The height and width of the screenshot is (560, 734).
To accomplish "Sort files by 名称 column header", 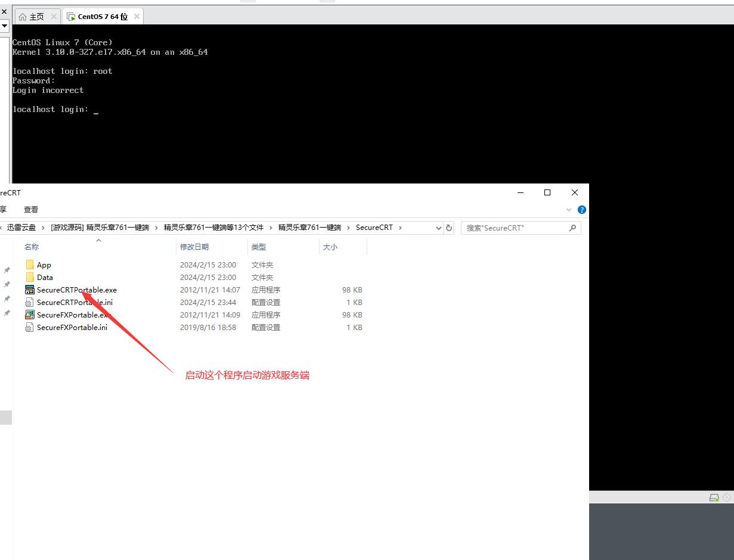I will [32, 247].
